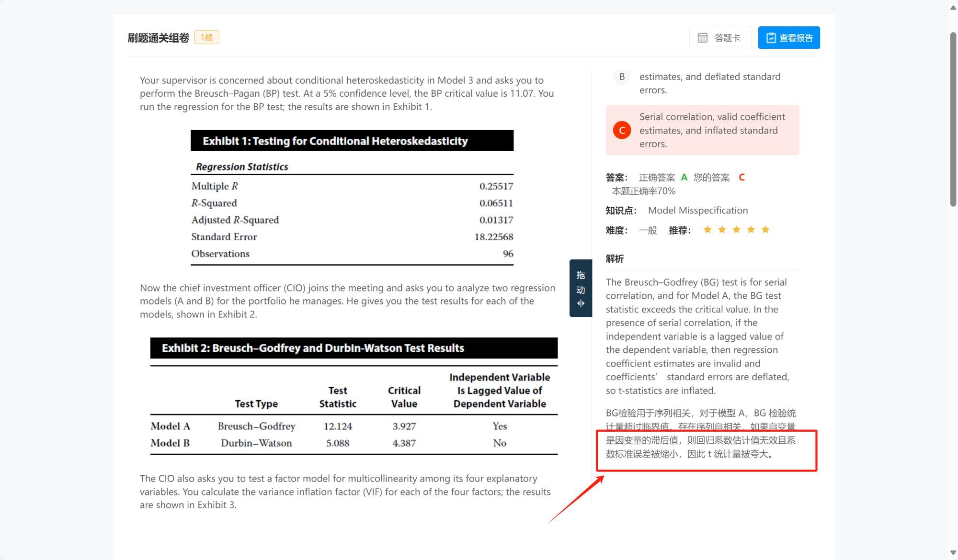This screenshot has height=560, width=958.
Task: Click scrollbar down arrow
Action: [953, 552]
